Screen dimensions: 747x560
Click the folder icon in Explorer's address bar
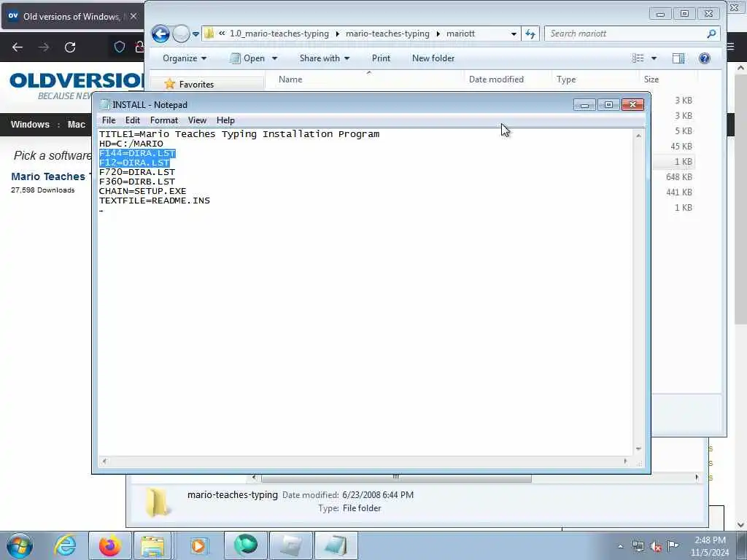pos(209,34)
